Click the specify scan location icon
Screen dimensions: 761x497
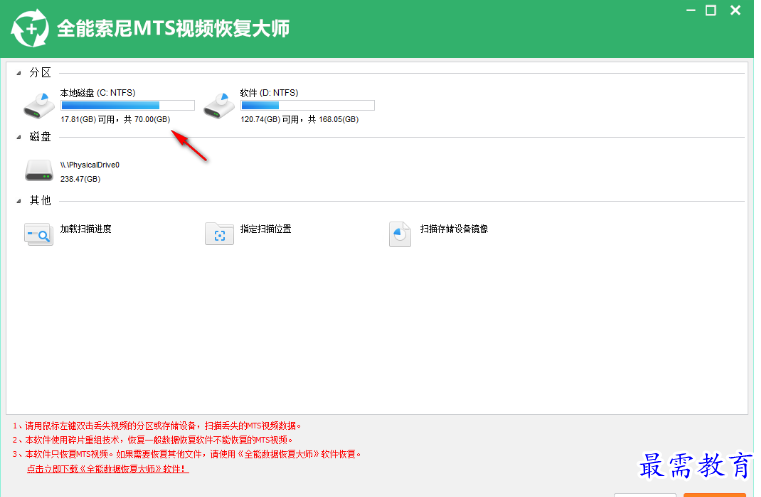point(219,234)
